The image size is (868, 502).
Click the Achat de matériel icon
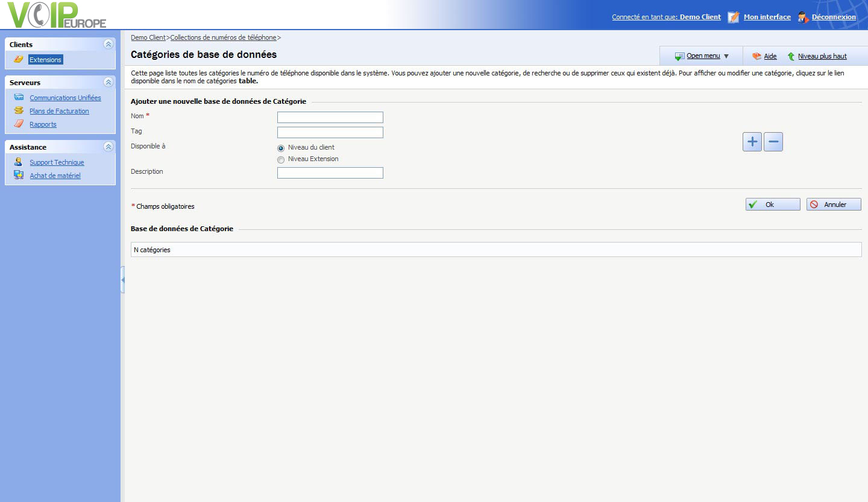(x=19, y=176)
